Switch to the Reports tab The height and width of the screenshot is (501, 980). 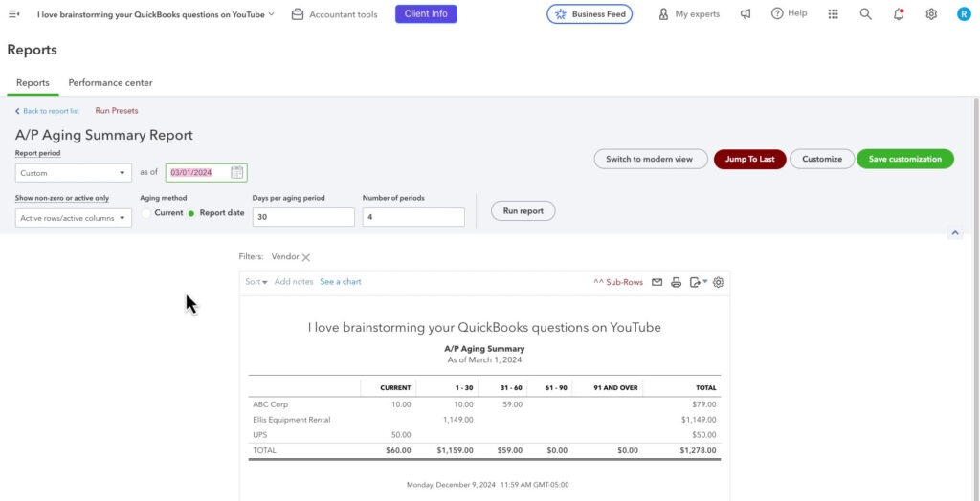[x=33, y=82]
